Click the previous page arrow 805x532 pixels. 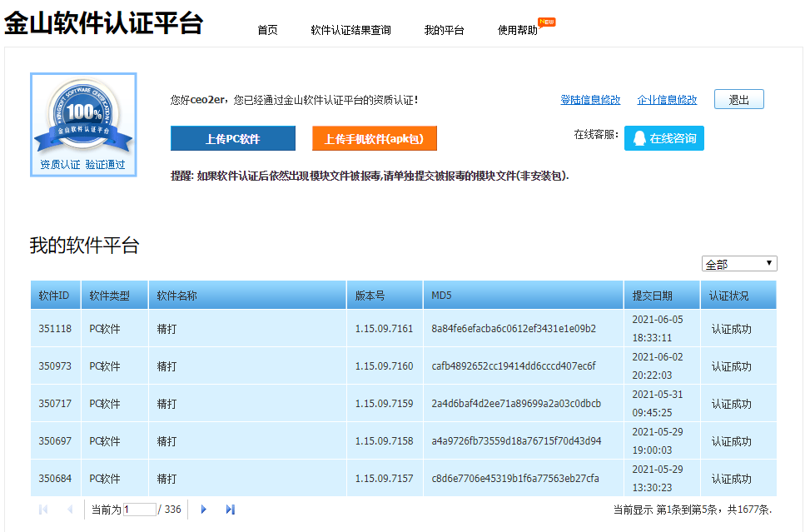click(70, 510)
